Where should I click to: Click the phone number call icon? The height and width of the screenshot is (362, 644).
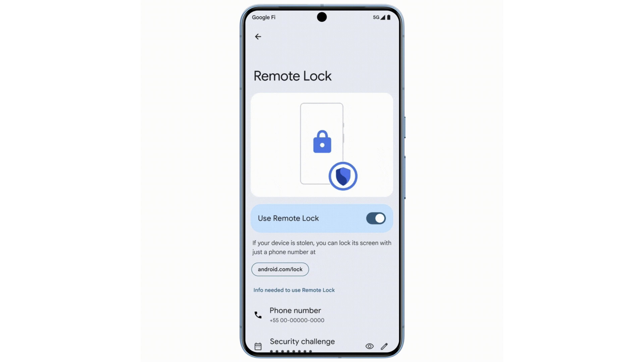(x=258, y=315)
